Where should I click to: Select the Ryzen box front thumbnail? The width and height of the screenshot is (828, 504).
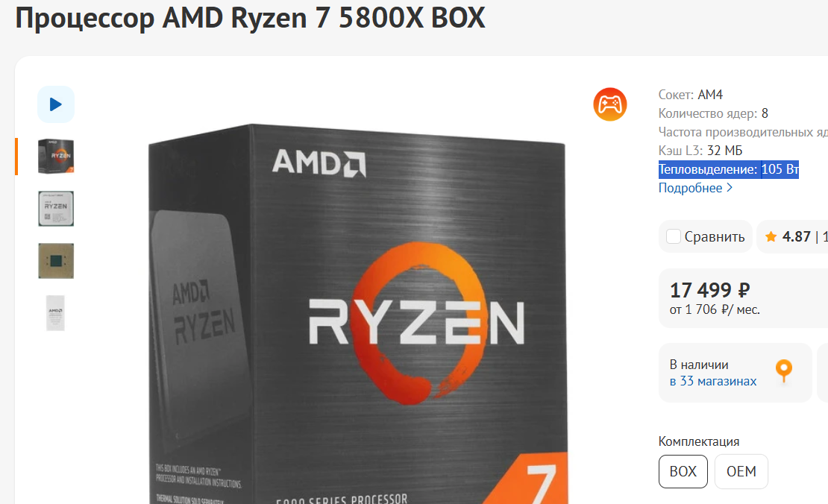point(56,157)
